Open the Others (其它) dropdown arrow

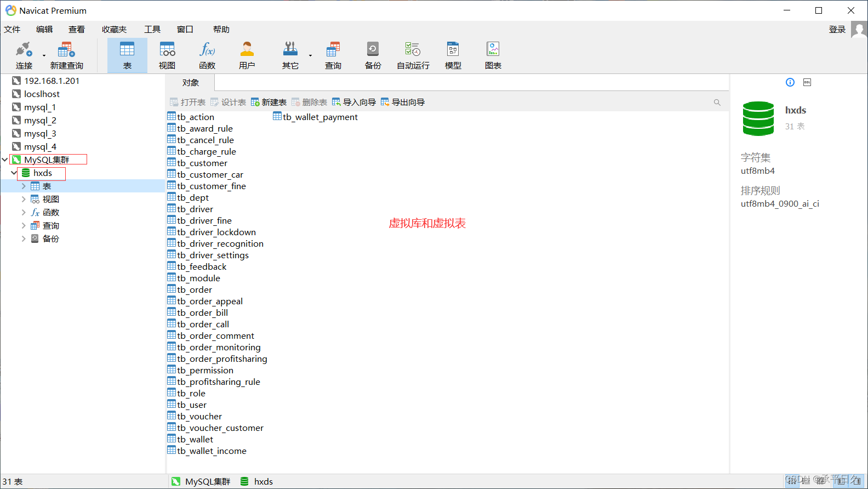click(x=310, y=55)
